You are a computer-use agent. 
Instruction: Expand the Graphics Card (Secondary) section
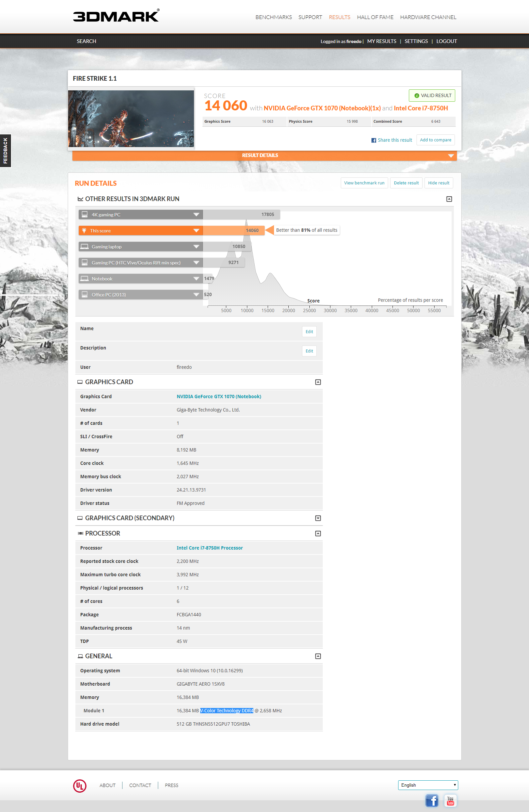(x=318, y=518)
